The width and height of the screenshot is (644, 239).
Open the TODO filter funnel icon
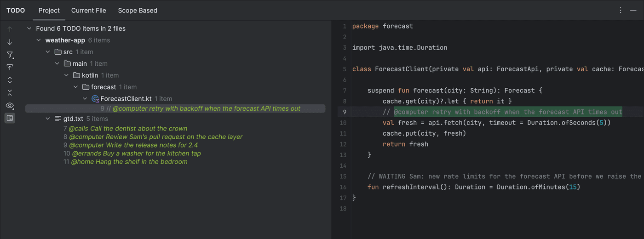click(x=10, y=55)
